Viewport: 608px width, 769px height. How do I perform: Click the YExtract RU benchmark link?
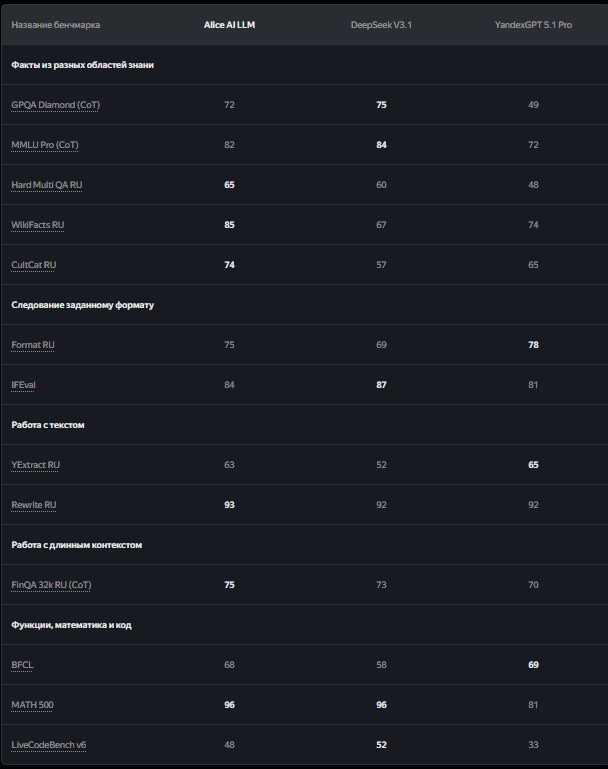[35, 465]
